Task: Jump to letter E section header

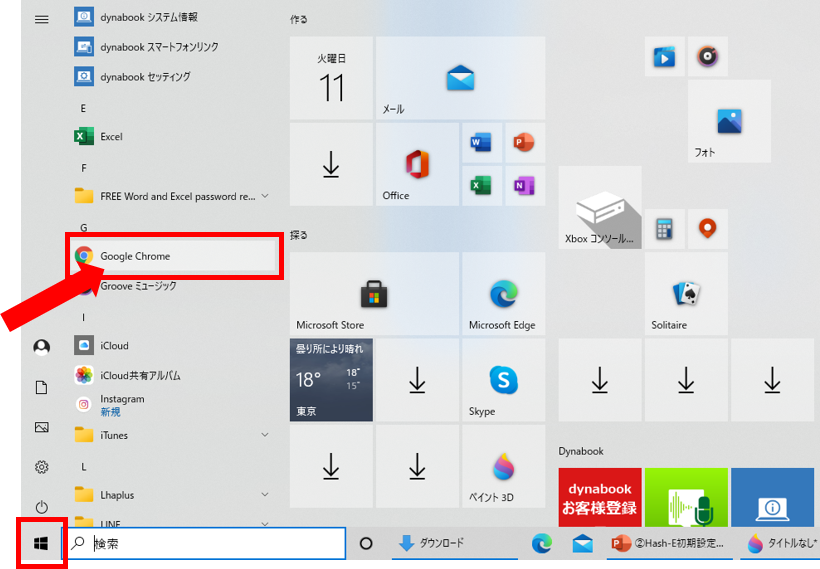Action: point(83,108)
